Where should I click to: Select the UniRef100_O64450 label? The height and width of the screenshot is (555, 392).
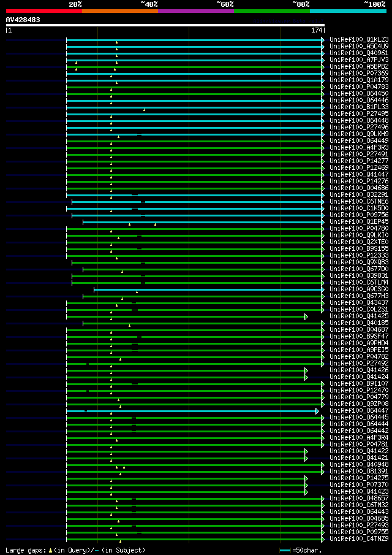(x=359, y=93)
